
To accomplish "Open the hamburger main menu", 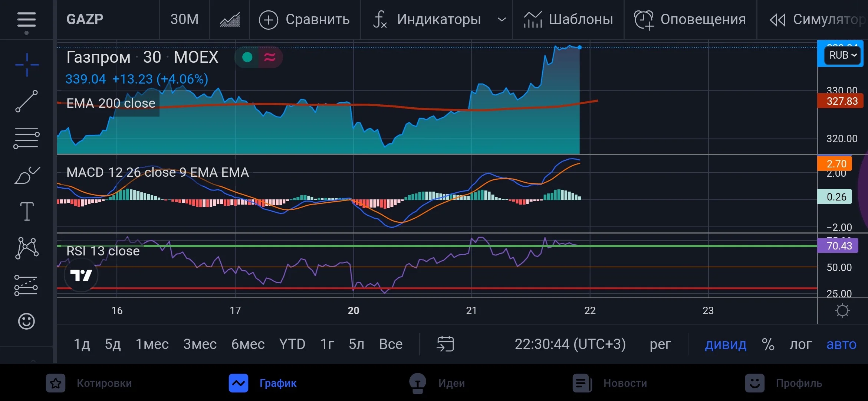I will pyautogui.click(x=26, y=20).
